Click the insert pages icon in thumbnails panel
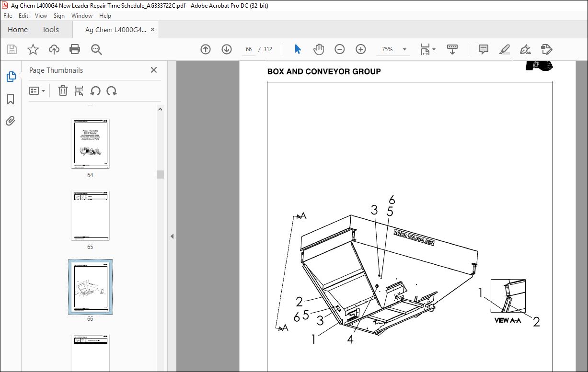The width and height of the screenshot is (588, 372). pyautogui.click(x=79, y=90)
